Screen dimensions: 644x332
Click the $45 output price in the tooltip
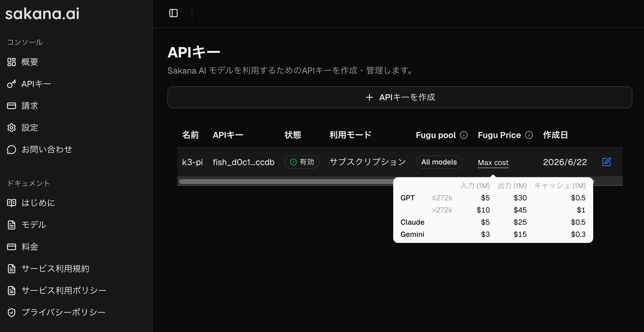pos(520,210)
